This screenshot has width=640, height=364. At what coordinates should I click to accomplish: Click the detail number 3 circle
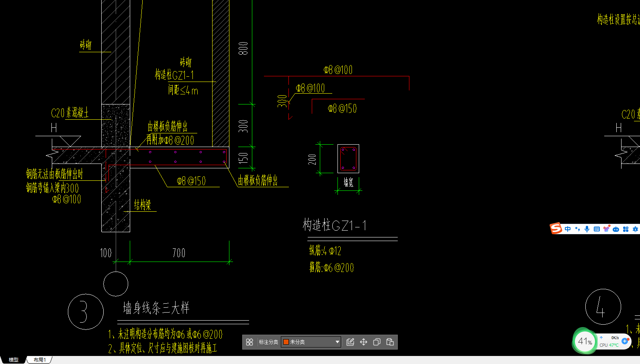click(x=86, y=312)
